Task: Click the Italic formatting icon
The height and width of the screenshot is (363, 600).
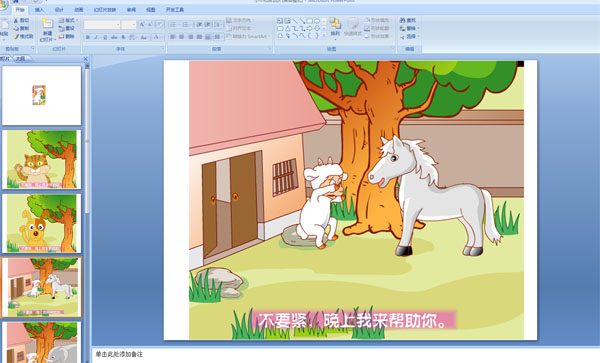Action: (x=96, y=37)
